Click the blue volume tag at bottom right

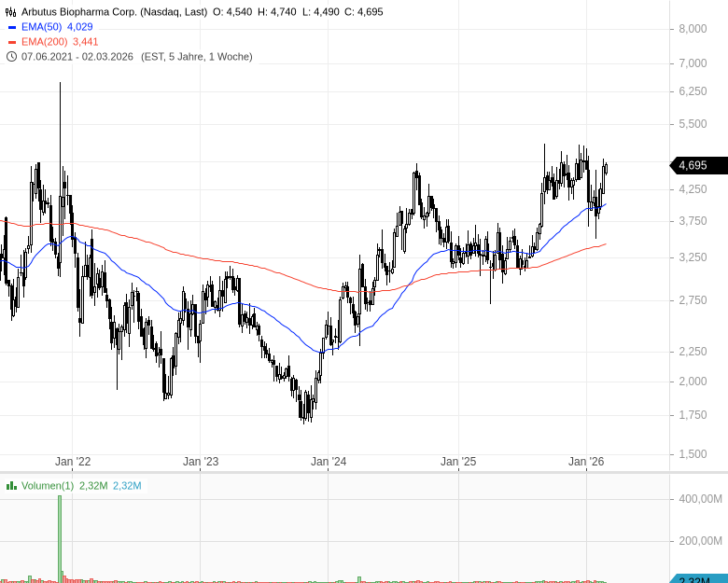[x=698, y=579]
